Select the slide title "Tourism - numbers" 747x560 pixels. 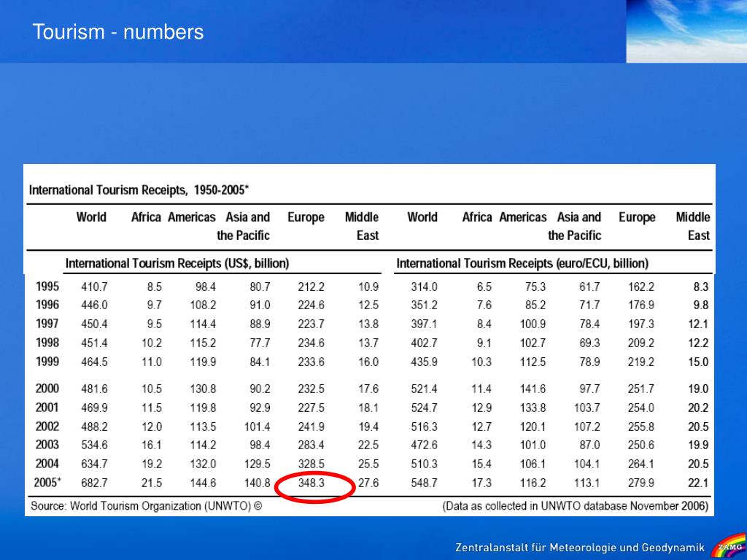point(118,32)
